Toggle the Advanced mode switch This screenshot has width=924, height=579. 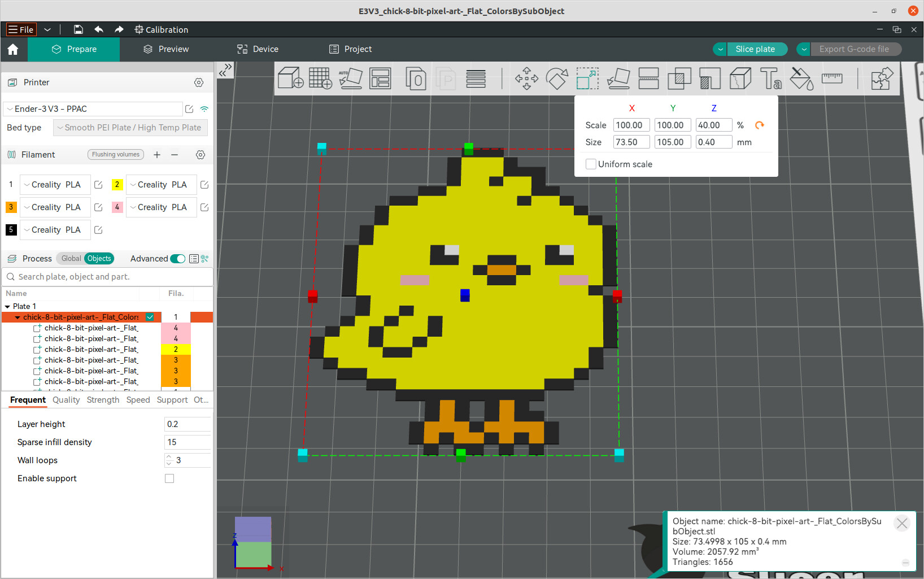pyautogui.click(x=177, y=259)
